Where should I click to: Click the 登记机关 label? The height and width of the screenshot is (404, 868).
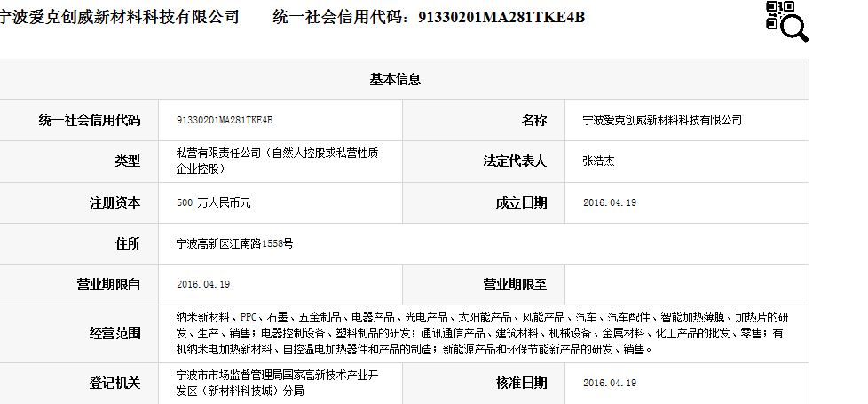coord(114,383)
